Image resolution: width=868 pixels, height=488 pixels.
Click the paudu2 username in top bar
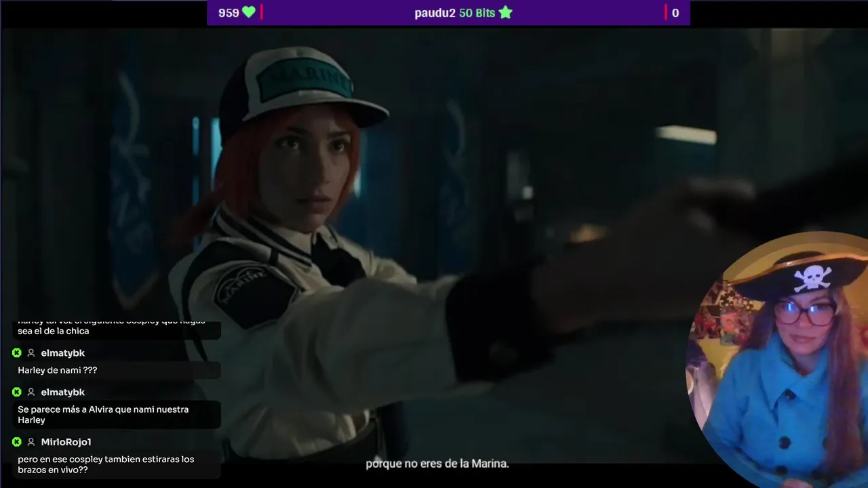tap(435, 13)
